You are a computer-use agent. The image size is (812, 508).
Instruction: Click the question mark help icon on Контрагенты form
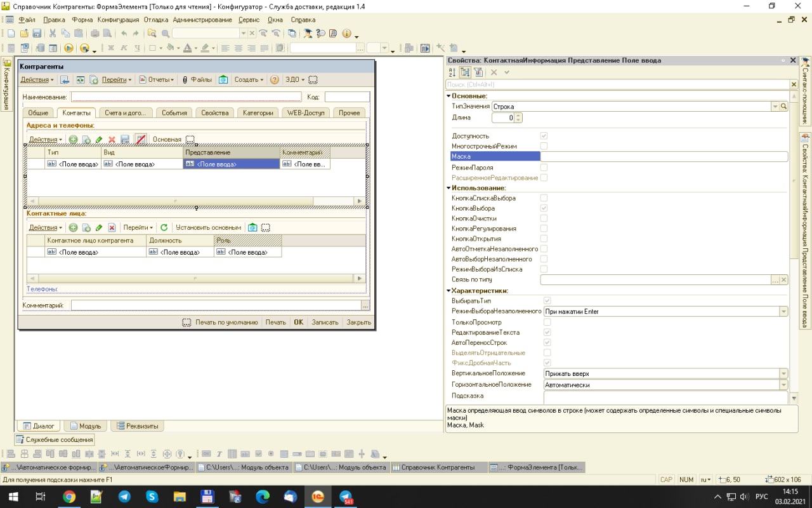275,80
